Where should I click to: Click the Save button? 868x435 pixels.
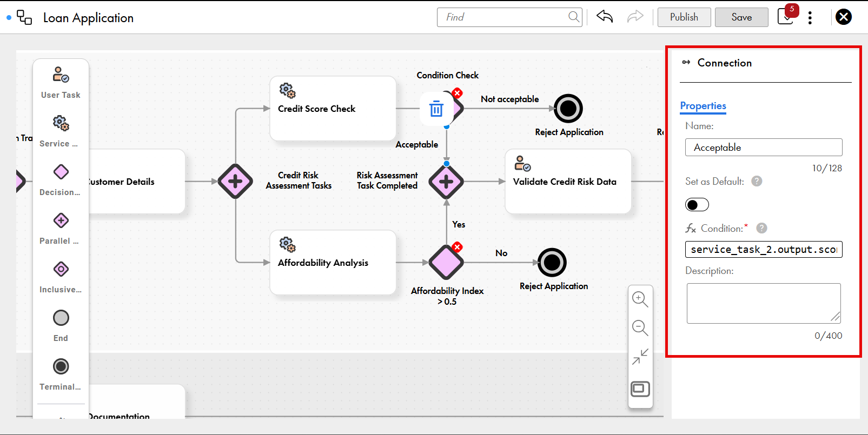pos(741,17)
